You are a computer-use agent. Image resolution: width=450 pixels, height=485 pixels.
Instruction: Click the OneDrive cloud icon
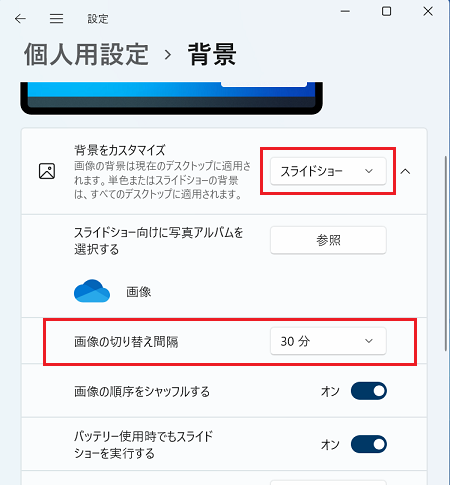(x=92, y=291)
